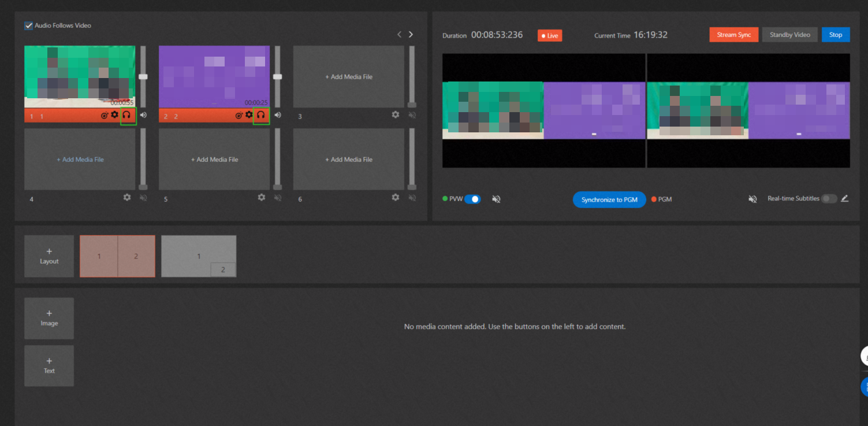This screenshot has width=868, height=426.
Task: Toggle the Audio Follows Video checkbox
Action: click(x=28, y=25)
